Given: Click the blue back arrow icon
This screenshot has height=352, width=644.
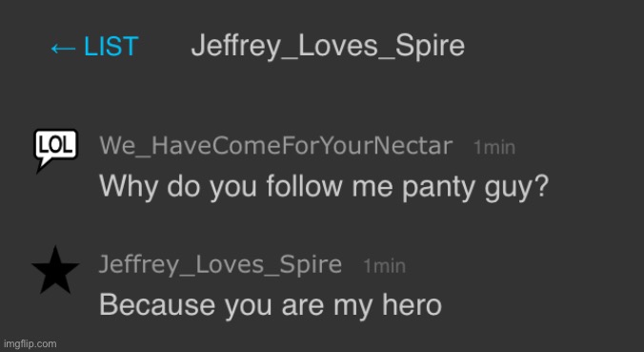Looking at the screenshot, I should click(x=63, y=49).
